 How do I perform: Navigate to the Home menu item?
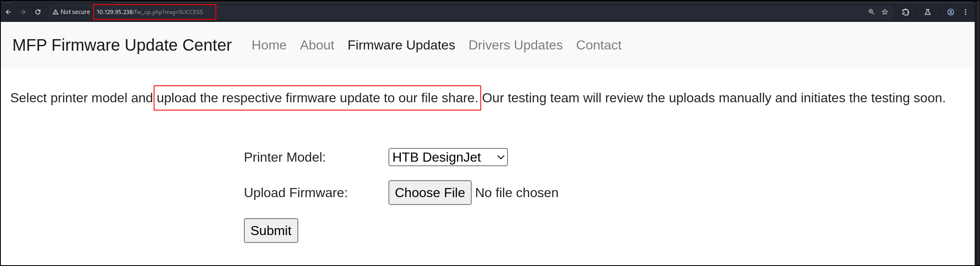[269, 45]
